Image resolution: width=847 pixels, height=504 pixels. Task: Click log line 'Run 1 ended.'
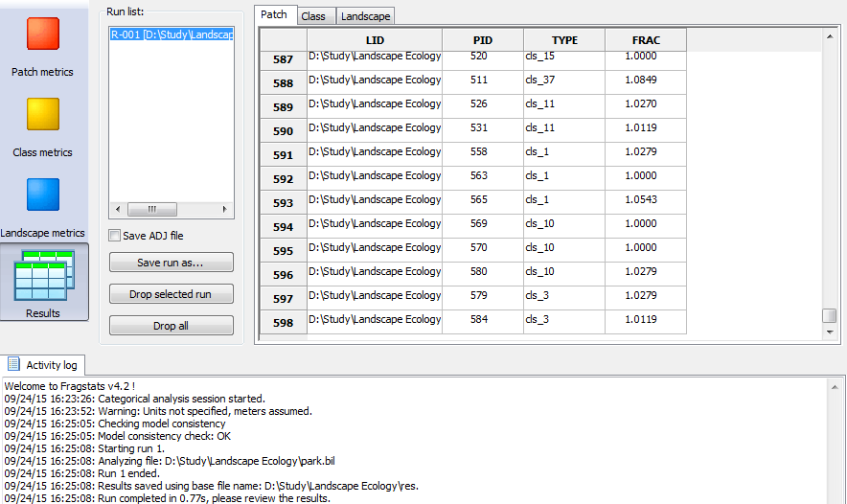click(x=82, y=473)
